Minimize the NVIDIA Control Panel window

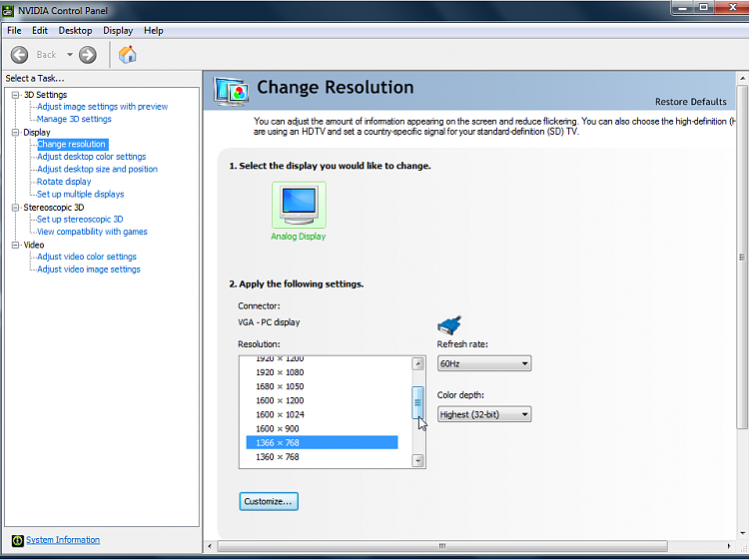click(x=683, y=7)
